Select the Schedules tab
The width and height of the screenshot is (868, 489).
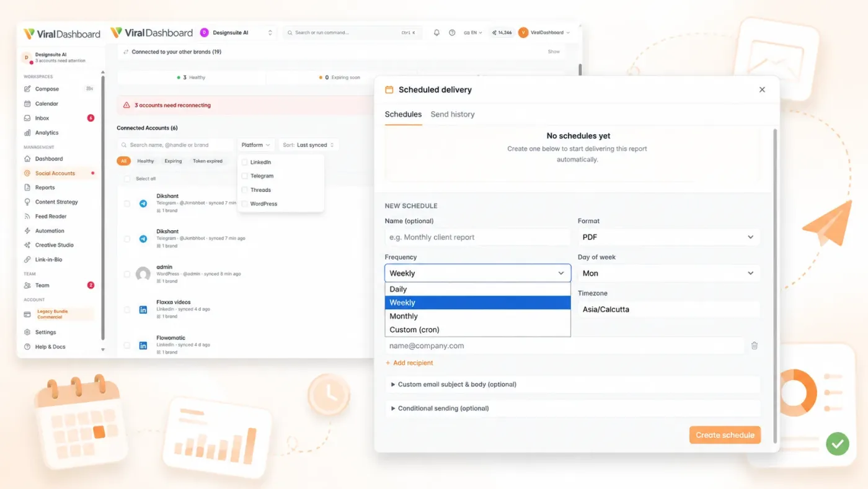pyautogui.click(x=403, y=114)
